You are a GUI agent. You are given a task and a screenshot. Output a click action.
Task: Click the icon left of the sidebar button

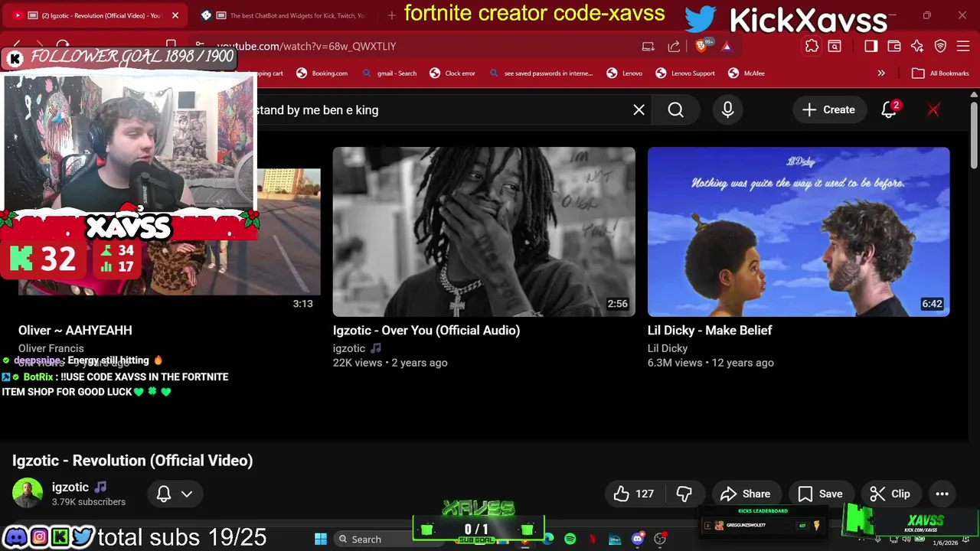[835, 47]
